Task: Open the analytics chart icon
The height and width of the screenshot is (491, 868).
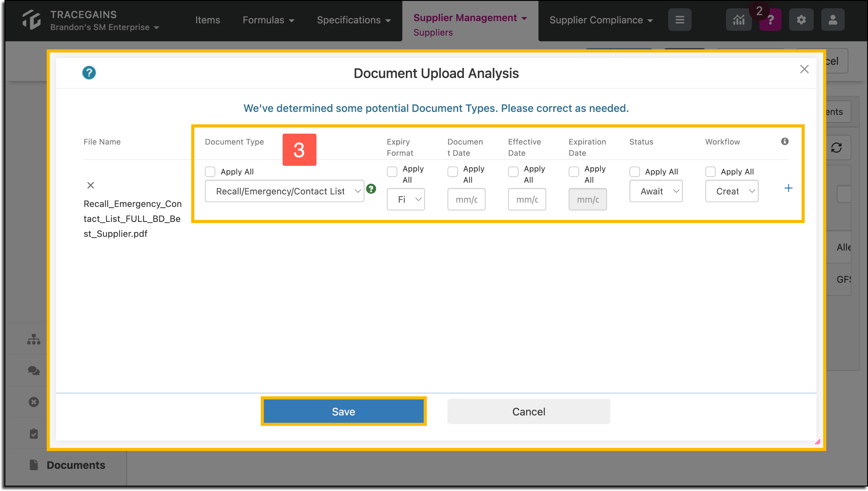Action: tap(739, 20)
